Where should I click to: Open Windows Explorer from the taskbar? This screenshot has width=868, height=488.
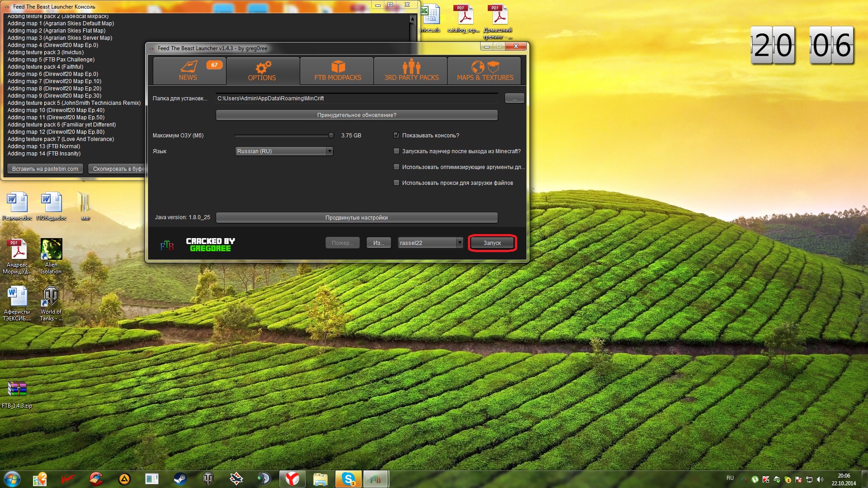coord(320,479)
